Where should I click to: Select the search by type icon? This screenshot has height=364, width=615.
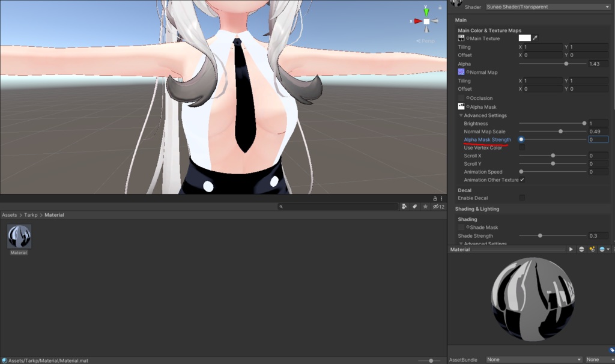pyautogui.click(x=403, y=206)
